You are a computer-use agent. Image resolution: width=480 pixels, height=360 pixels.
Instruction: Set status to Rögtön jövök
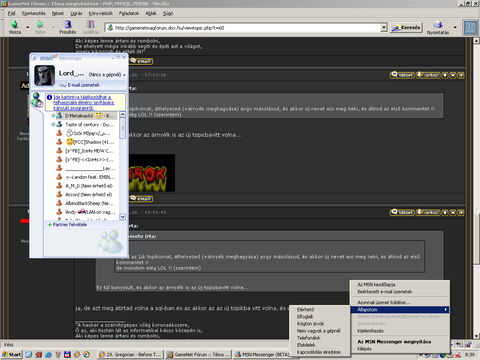[320, 324]
